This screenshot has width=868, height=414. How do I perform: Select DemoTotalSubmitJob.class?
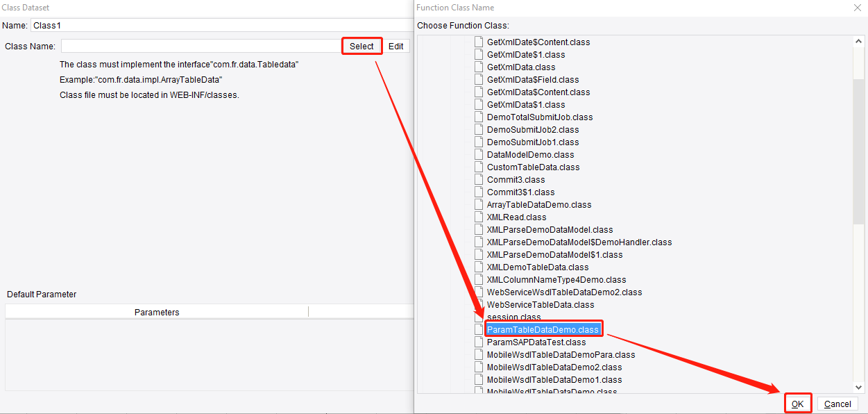(x=540, y=117)
